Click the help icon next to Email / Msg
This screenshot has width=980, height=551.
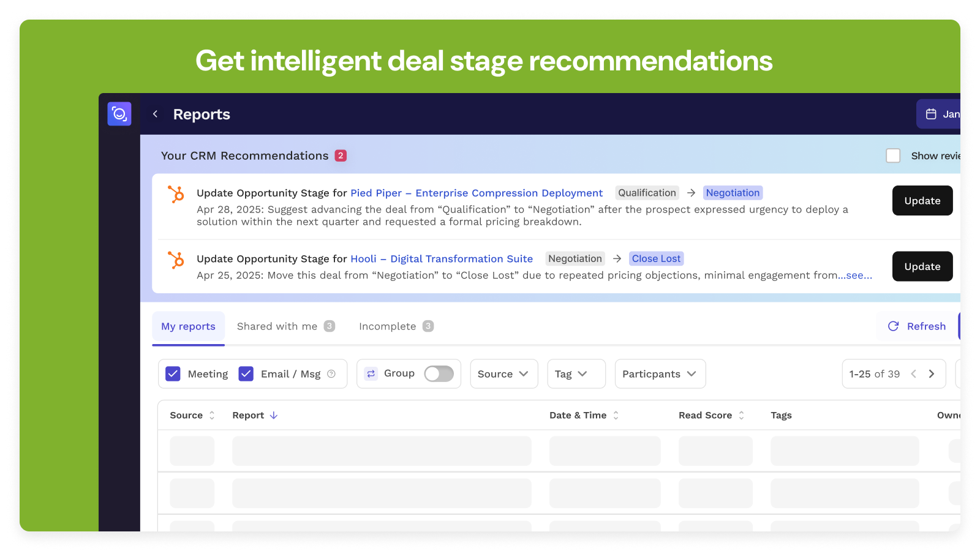[x=331, y=374]
